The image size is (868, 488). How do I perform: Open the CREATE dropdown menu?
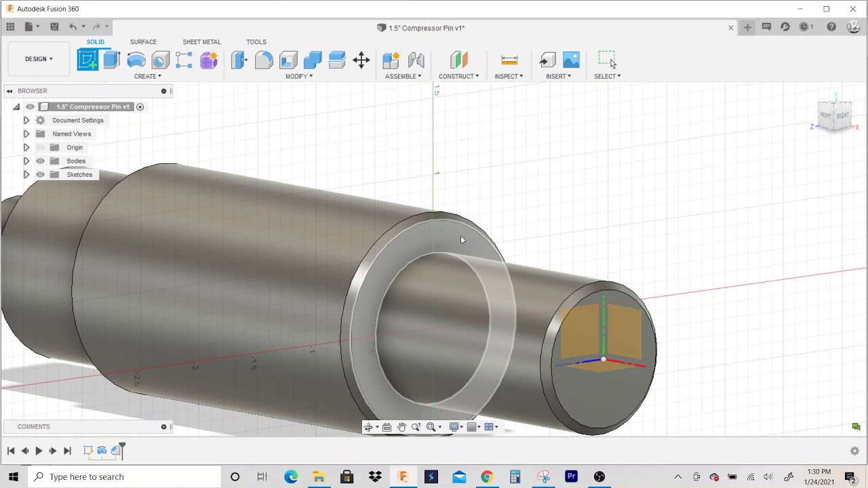coord(147,77)
